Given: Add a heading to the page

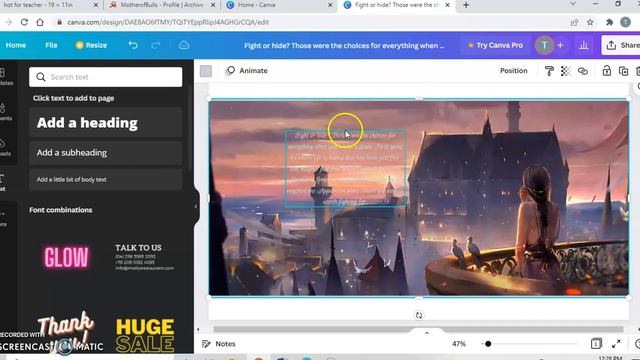Looking at the screenshot, I should point(106,122).
